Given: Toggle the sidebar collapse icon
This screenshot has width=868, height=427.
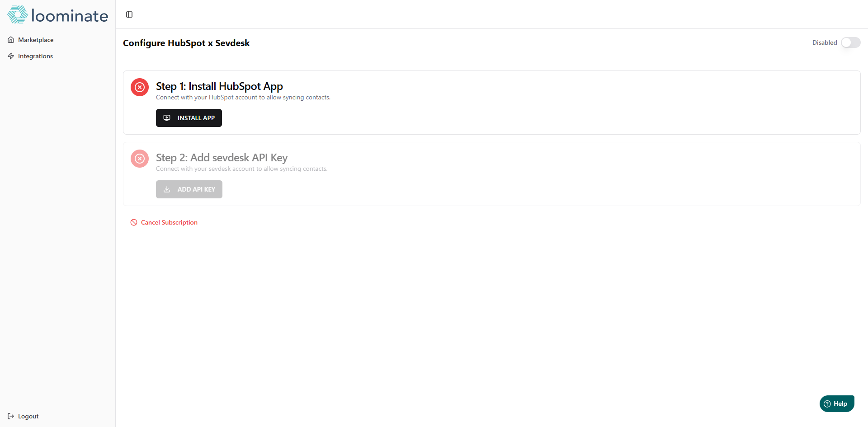Looking at the screenshot, I should point(129,14).
